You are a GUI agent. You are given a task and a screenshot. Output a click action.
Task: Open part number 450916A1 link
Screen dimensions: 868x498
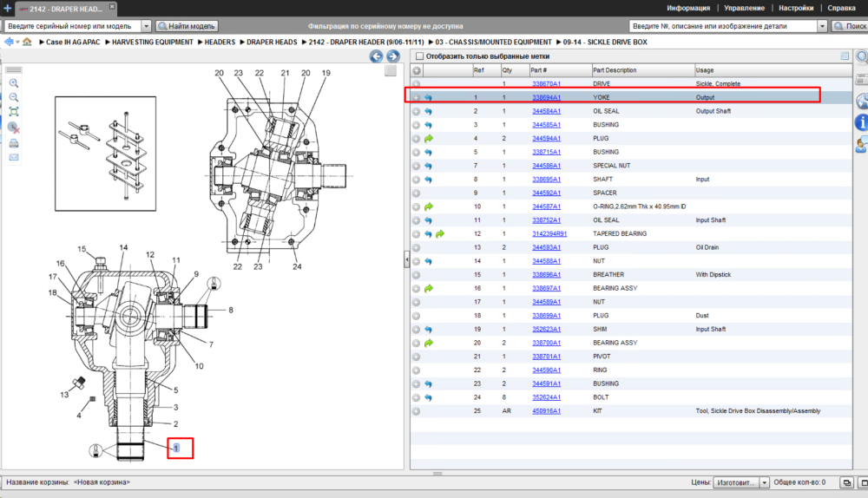click(546, 411)
